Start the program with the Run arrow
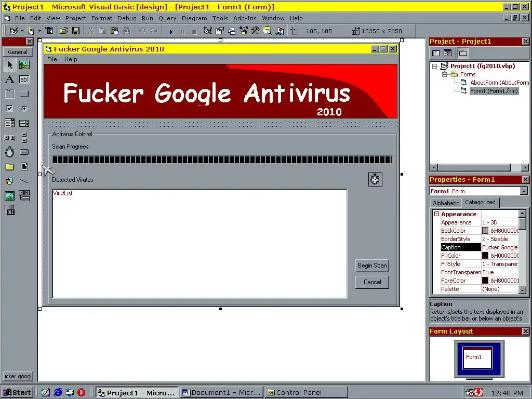This screenshot has width=532, height=399. pyautogui.click(x=171, y=31)
